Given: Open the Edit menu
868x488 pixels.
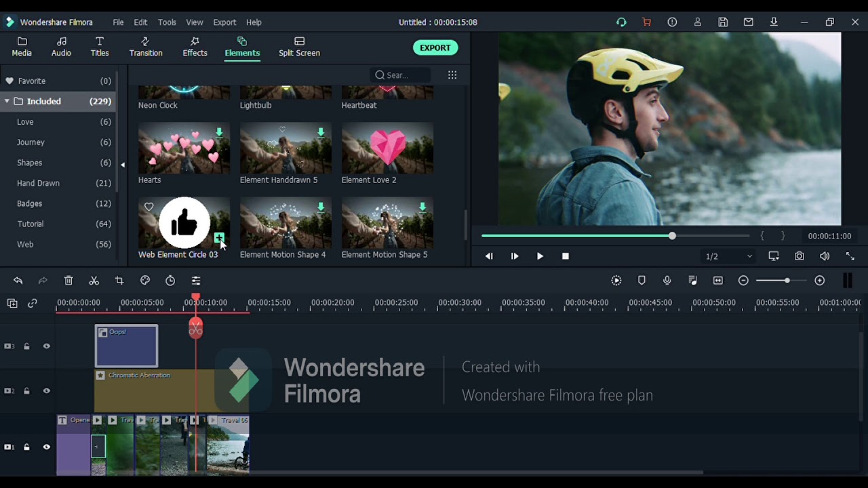Looking at the screenshot, I should click(140, 22).
